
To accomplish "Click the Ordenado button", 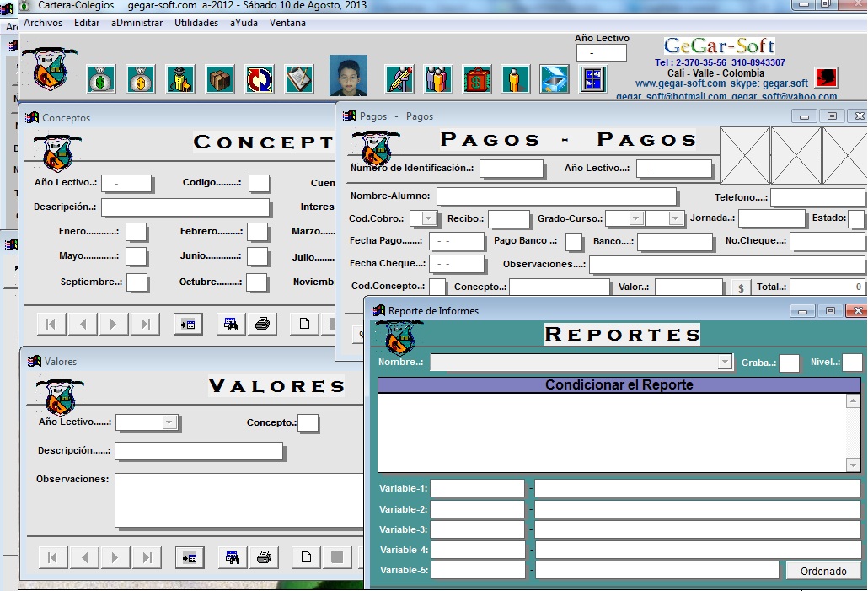I will pos(823,571).
